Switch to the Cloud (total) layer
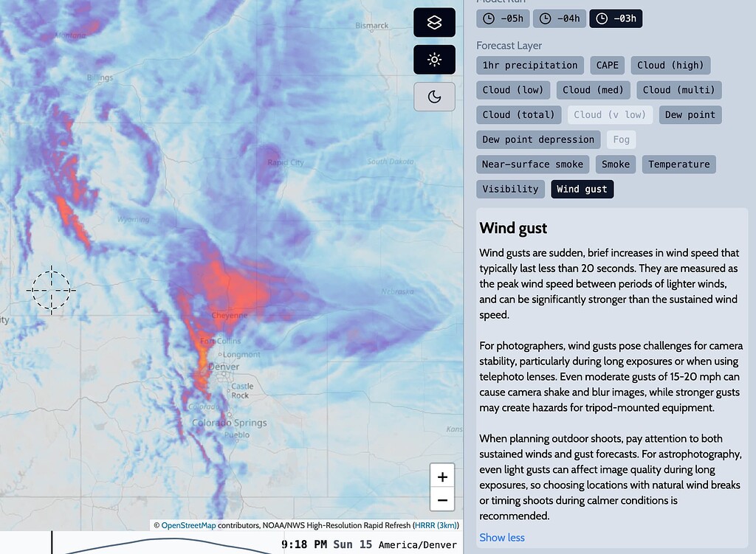The width and height of the screenshot is (756, 554). (x=518, y=114)
